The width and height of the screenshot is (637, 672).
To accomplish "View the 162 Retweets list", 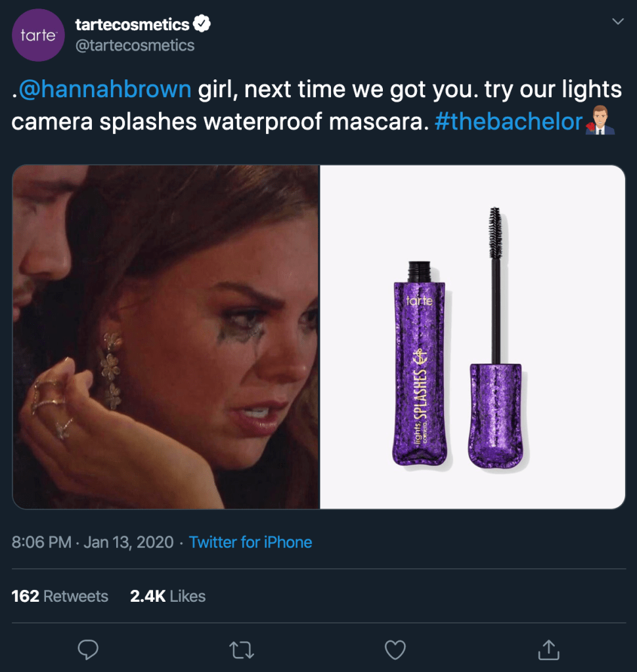I will (60, 596).
